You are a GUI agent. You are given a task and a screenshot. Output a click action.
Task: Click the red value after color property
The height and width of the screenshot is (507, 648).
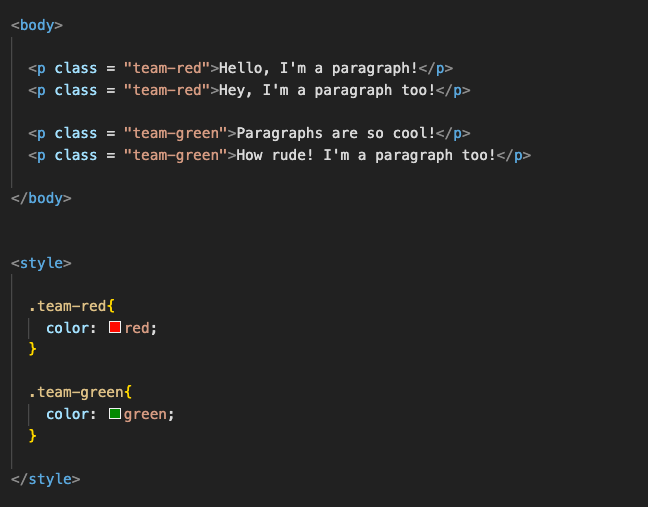pos(137,328)
